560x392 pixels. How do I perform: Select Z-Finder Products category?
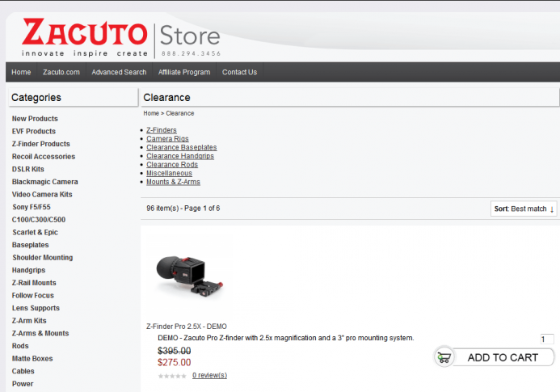click(40, 144)
